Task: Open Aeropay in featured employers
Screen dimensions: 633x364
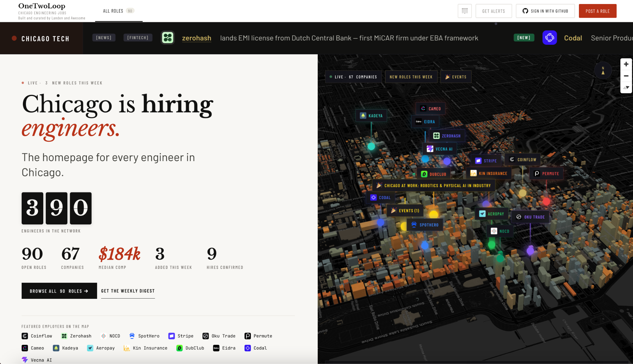Action: (x=101, y=348)
